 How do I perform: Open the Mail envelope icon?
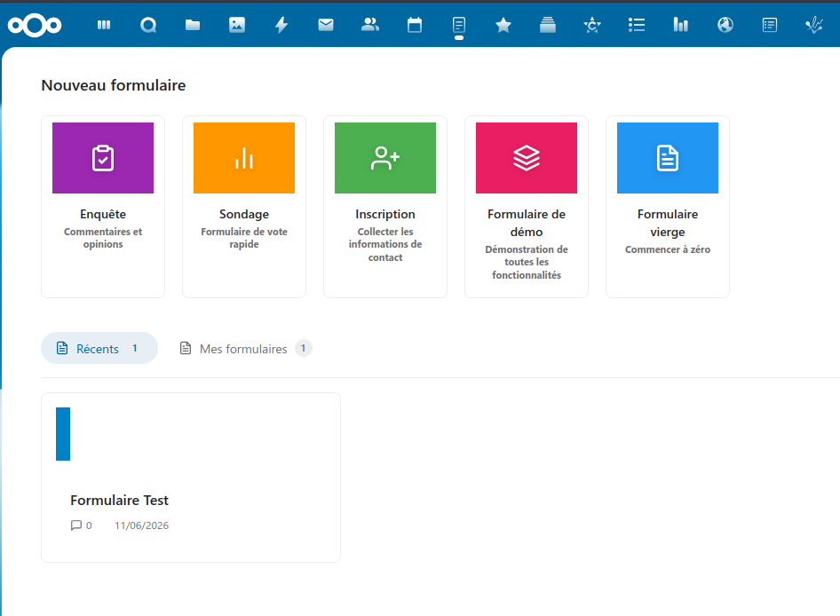(x=326, y=25)
